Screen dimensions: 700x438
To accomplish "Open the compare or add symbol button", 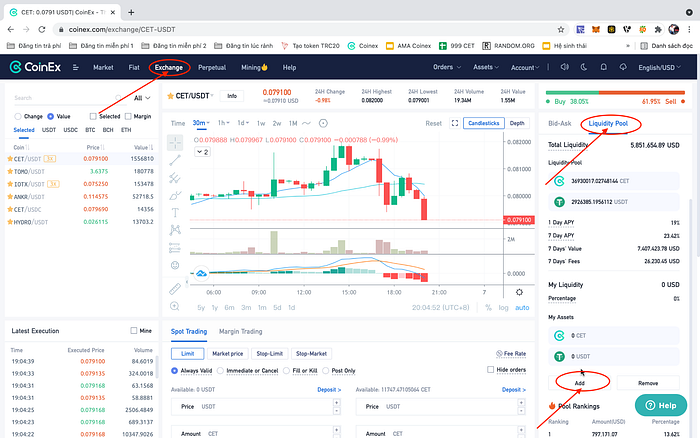I will click(323, 123).
